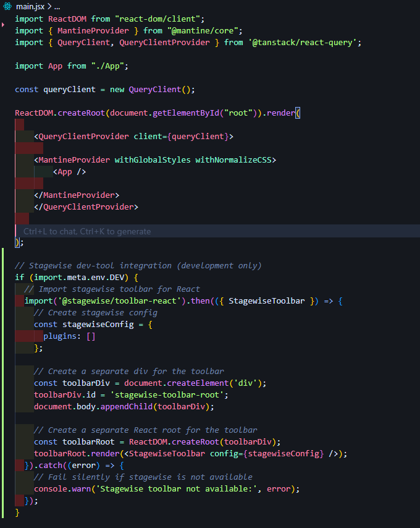The height and width of the screenshot is (528, 420).
Task: Click the "new" keyword before QueryClient()
Action: (117, 90)
